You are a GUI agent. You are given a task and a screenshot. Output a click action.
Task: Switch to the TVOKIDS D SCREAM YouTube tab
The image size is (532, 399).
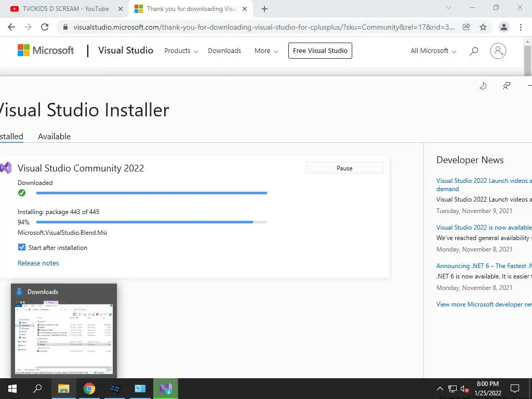(x=67, y=9)
